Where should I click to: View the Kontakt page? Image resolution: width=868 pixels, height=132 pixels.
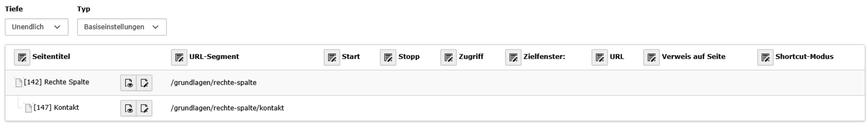(x=129, y=108)
